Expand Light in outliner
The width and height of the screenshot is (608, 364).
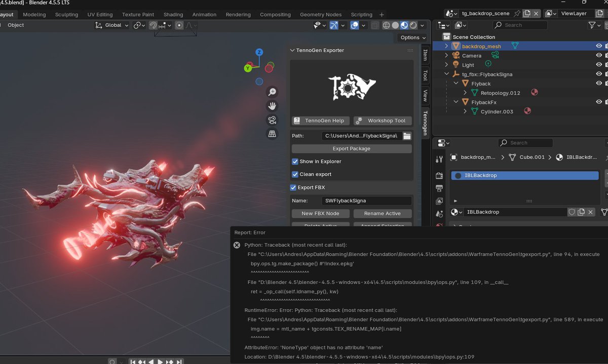pos(446,65)
